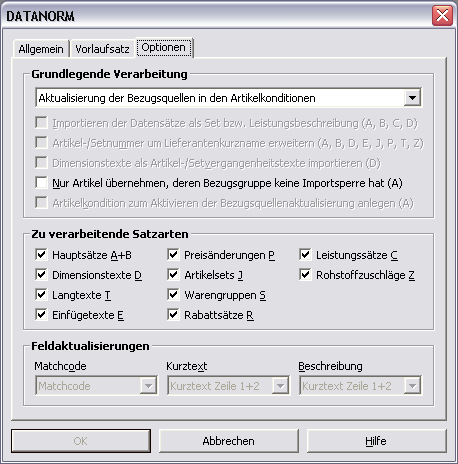
Task: Open the Matchcode dropdown under Feldaktualisierungen
Action: 96,386
